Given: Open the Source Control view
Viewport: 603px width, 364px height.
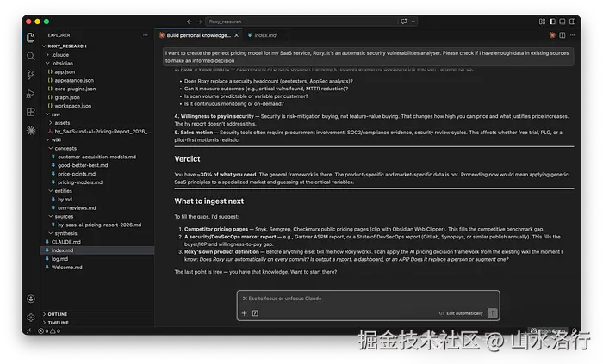Looking at the screenshot, I should (x=31, y=75).
